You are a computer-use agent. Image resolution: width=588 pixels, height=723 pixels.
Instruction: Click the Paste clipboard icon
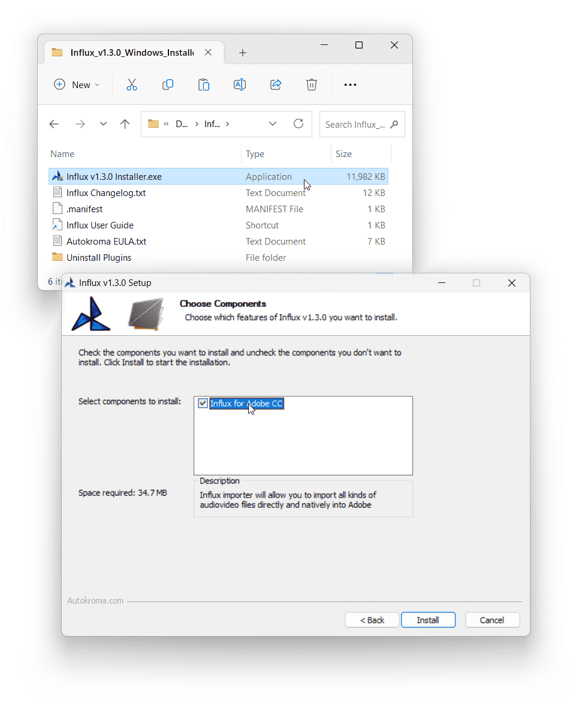pos(204,85)
